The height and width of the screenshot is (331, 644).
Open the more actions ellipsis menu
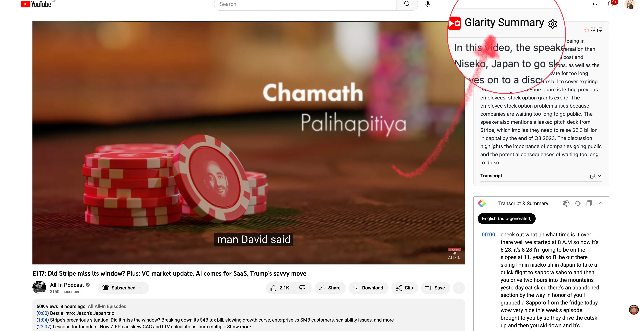[x=459, y=288]
